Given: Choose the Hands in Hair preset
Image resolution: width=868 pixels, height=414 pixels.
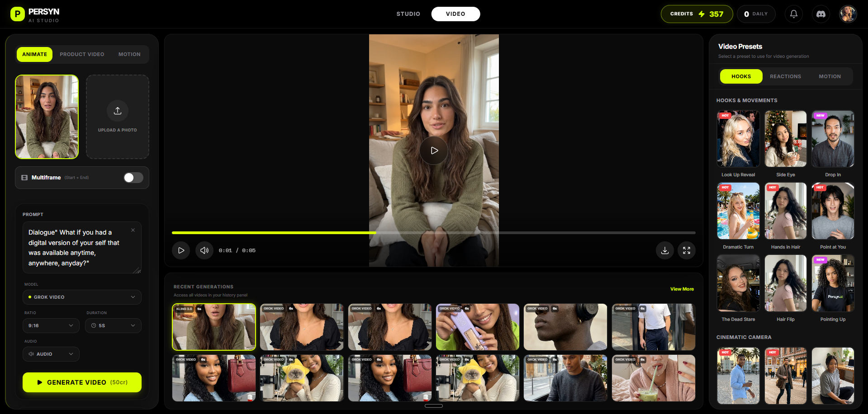Looking at the screenshot, I should click(785, 211).
